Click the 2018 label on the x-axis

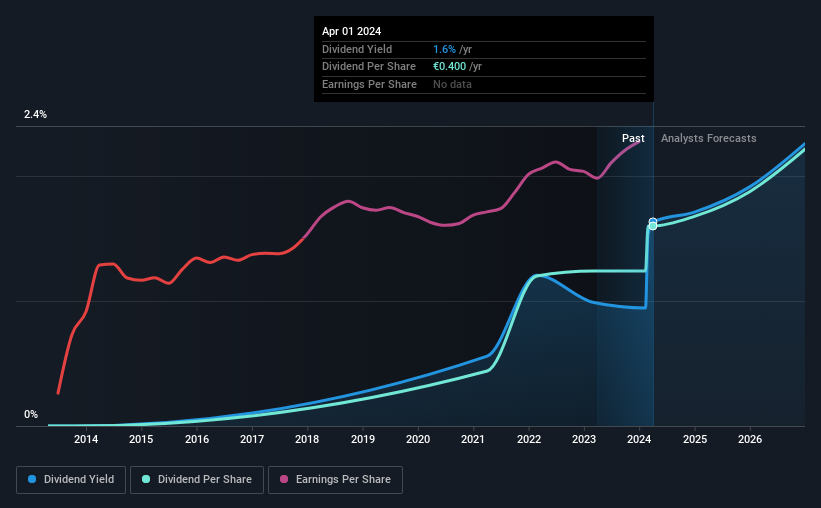coord(307,439)
